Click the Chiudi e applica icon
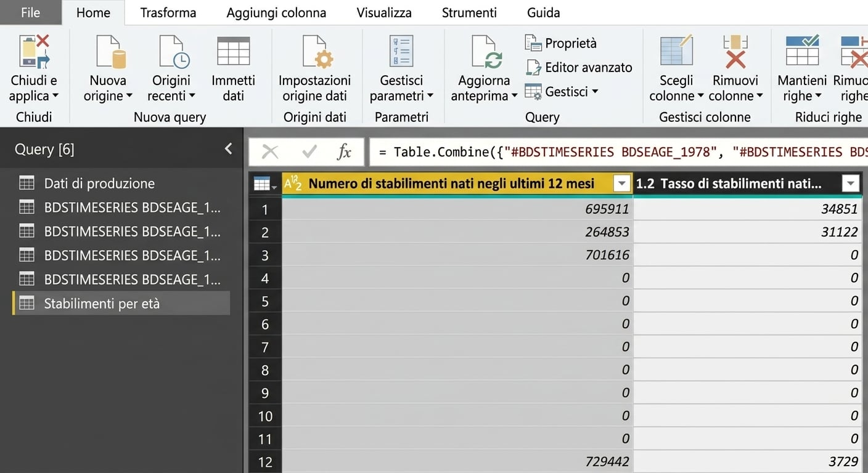This screenshot has width=868, height=473. (x=34, y=51)
